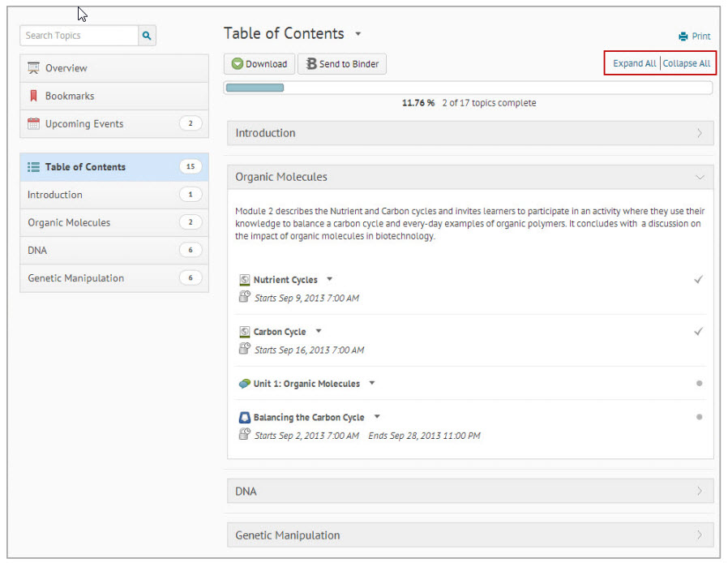Open Nutrient Cycles context menu arrow
The height and width of the screenshot is (563, 728).
tap(330, 280)
